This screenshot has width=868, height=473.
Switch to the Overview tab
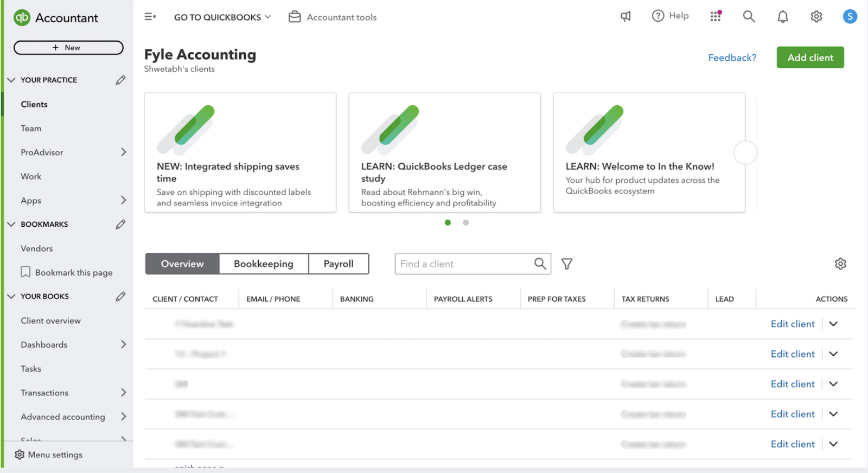point(182,264)
